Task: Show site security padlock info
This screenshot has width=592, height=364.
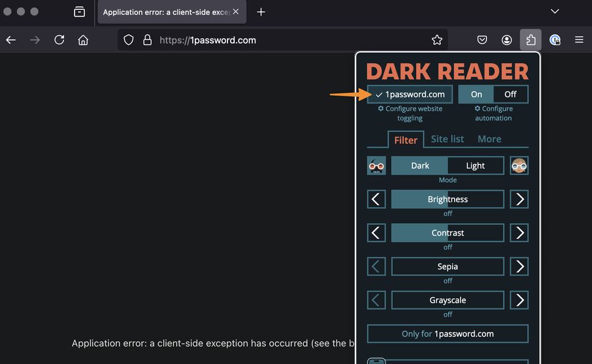Action: point(147,40)
